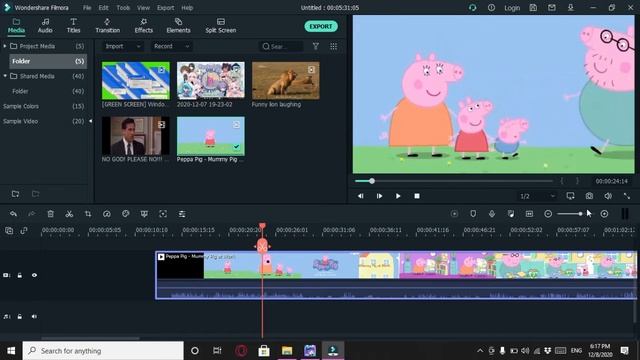Screen dimensions: 640x360
Task: Click the redo arrow icon
Action: (31, 214)
